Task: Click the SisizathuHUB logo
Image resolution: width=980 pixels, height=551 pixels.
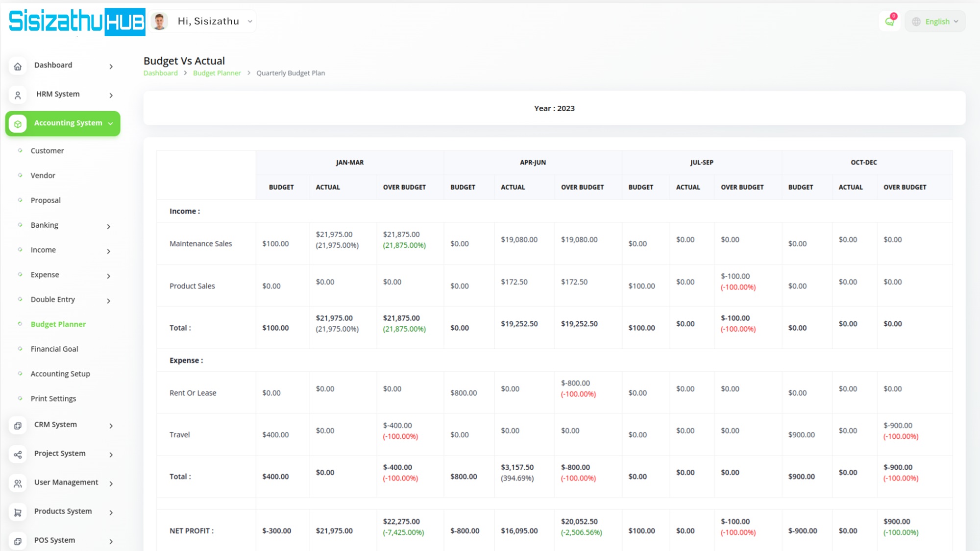Action: (77, 22)
